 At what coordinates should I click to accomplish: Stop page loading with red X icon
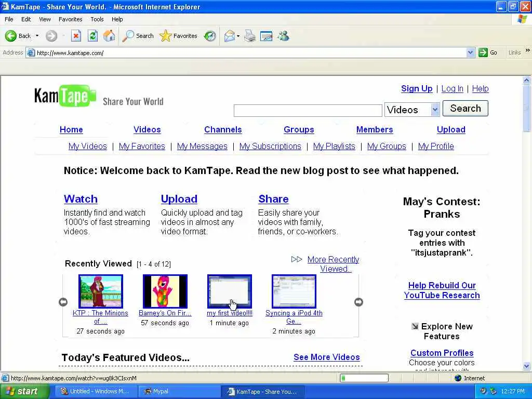tap(76, 36)
